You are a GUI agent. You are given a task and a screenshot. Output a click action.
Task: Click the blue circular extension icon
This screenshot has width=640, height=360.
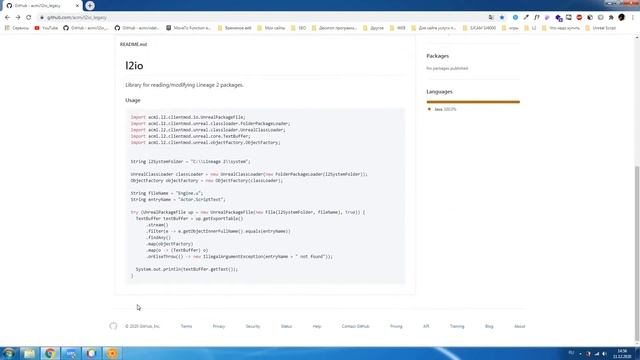click(516, 18)
